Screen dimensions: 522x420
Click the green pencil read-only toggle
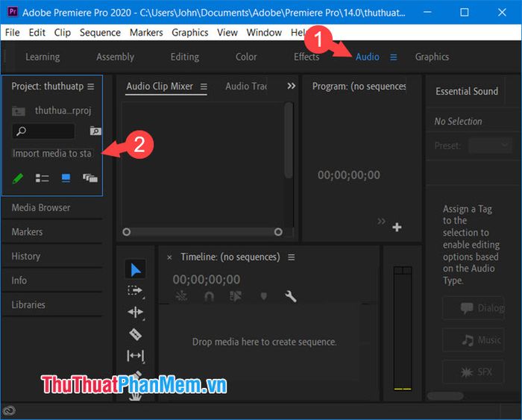click(x=18, y=178)
